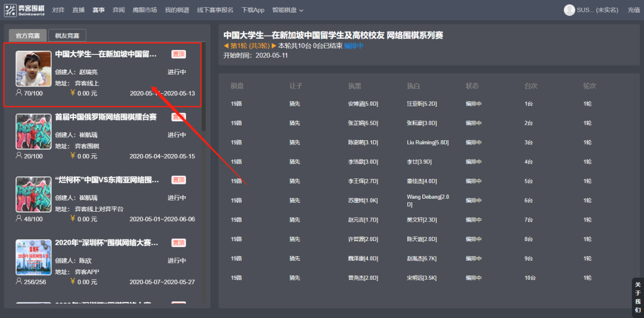The image size is (644, 318).
Task: Click the user avatar next to SUS...
Action: pos(569,10)
